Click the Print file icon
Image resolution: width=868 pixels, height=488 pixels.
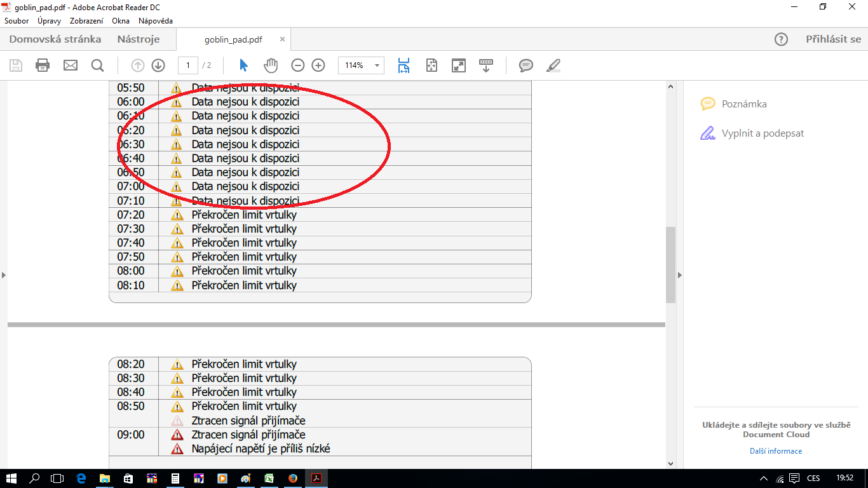pos(43,65)
